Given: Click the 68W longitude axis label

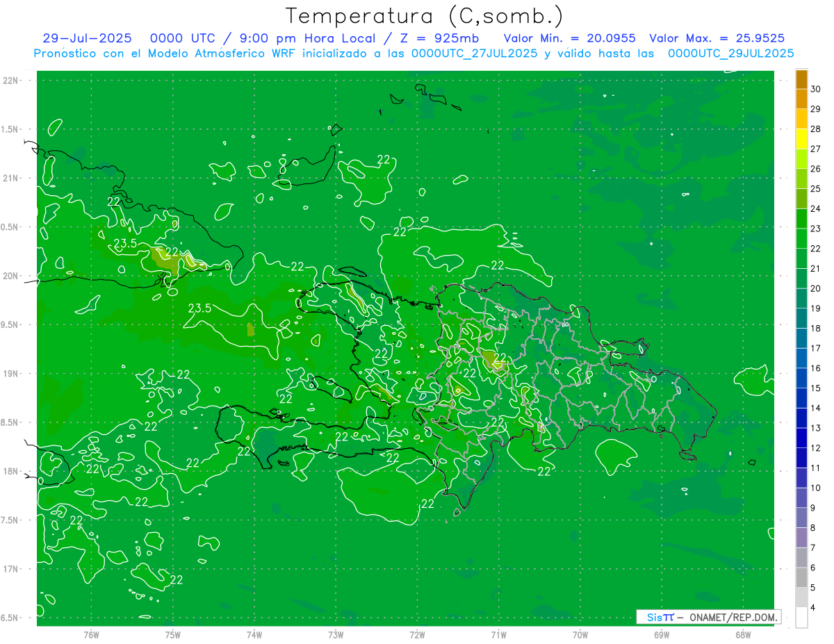Looking at the screenshot, I should coord(743,634).
